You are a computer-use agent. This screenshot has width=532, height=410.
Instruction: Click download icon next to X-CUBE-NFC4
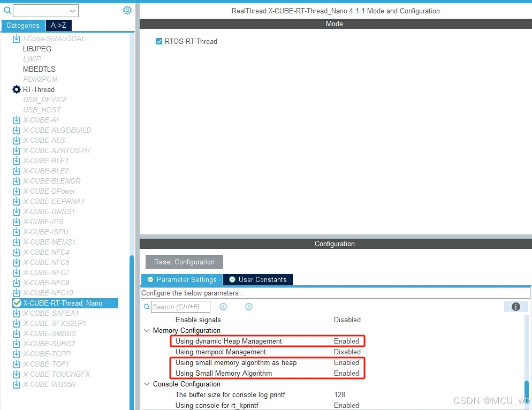pyautogui.click(x=16, y=253)
